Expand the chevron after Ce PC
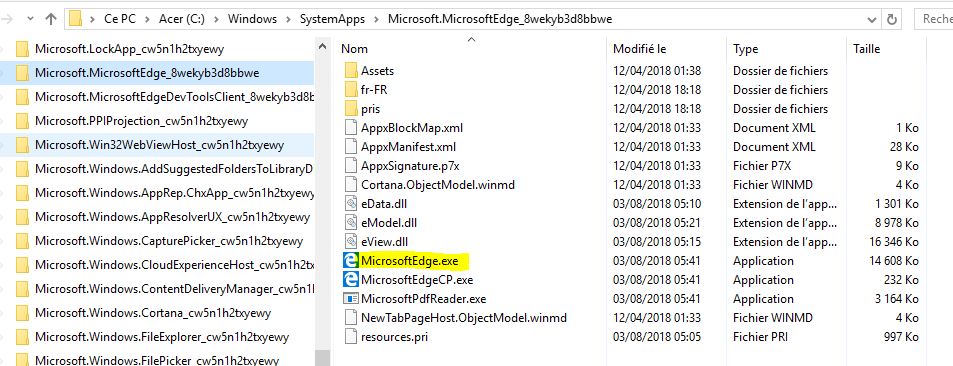This screenshot has height=366, width=953. (147, 19)
